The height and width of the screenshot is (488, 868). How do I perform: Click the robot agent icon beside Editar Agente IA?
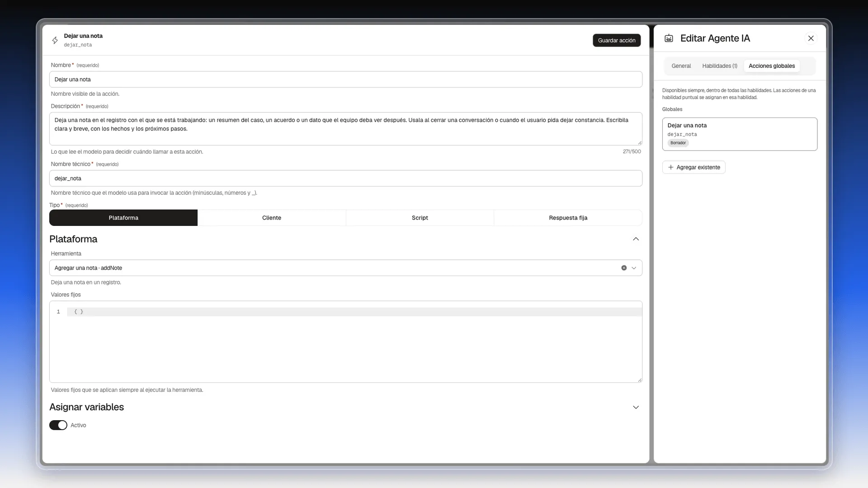(x=669, y=38)
